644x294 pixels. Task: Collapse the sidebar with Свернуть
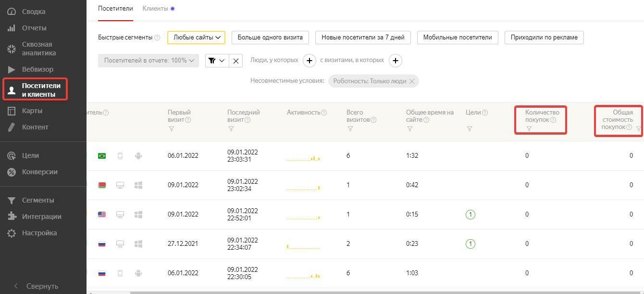point(37,286)
